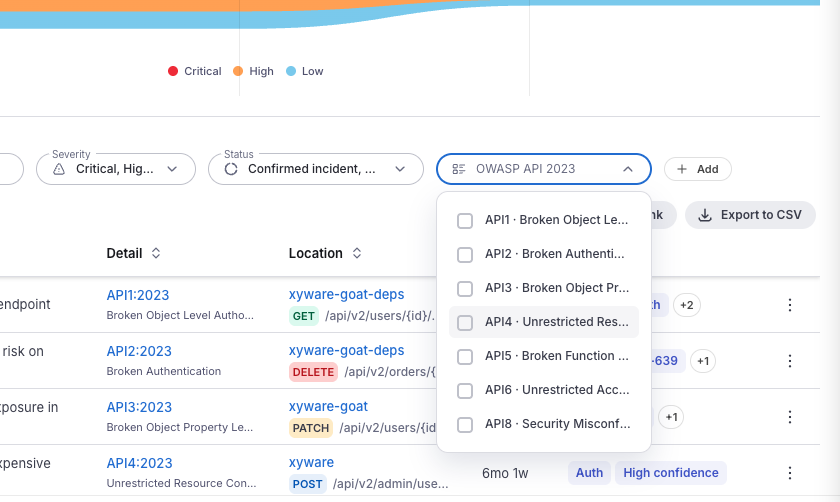
Task: Select API5 · Broken Function option label
Action: 557,356
